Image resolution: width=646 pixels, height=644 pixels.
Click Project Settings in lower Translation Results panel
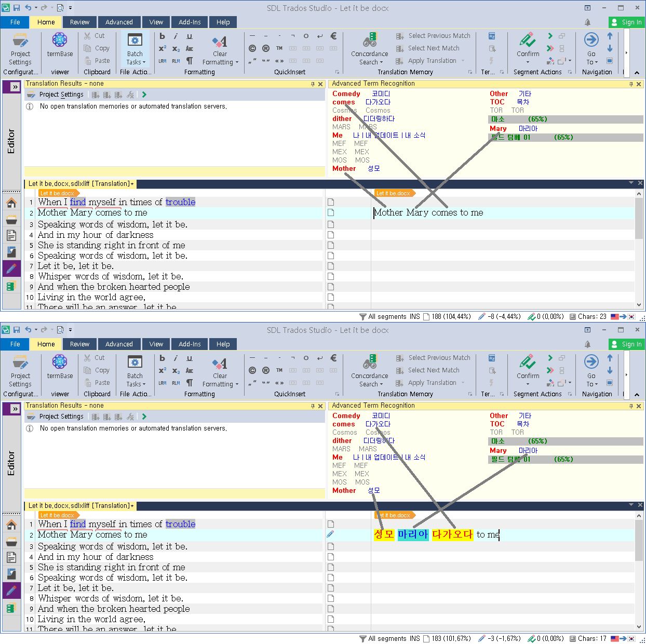[x=55, y=417]
